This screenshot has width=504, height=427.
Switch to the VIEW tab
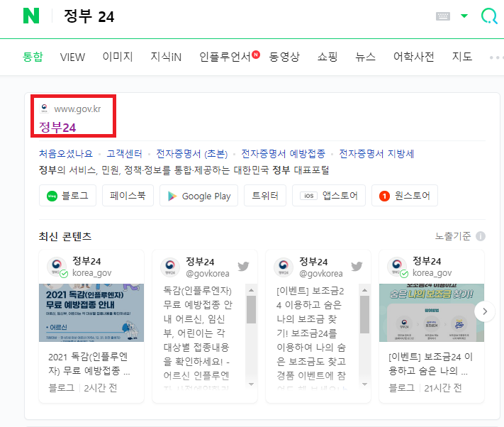click(x=72, y=57)
